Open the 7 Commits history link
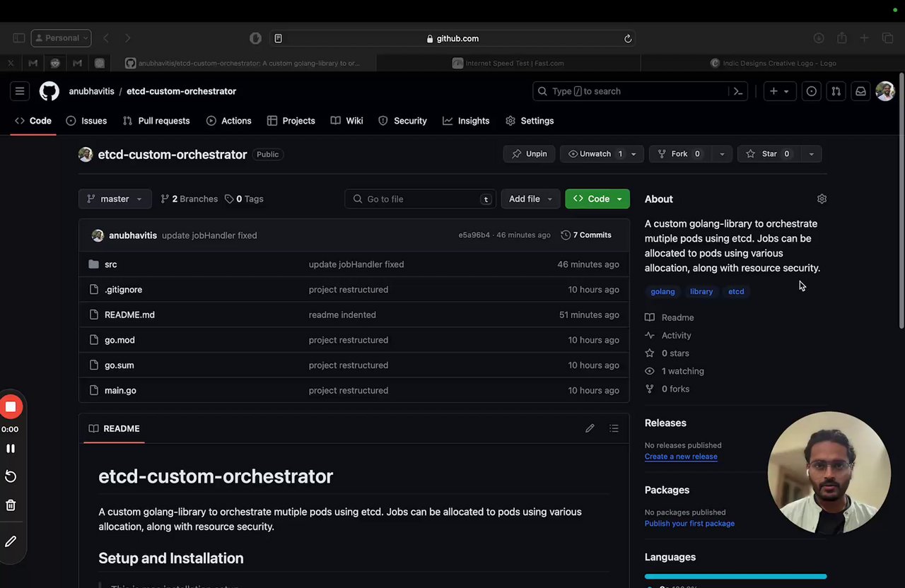Screen dimensions: 905x588 [586, 235]
